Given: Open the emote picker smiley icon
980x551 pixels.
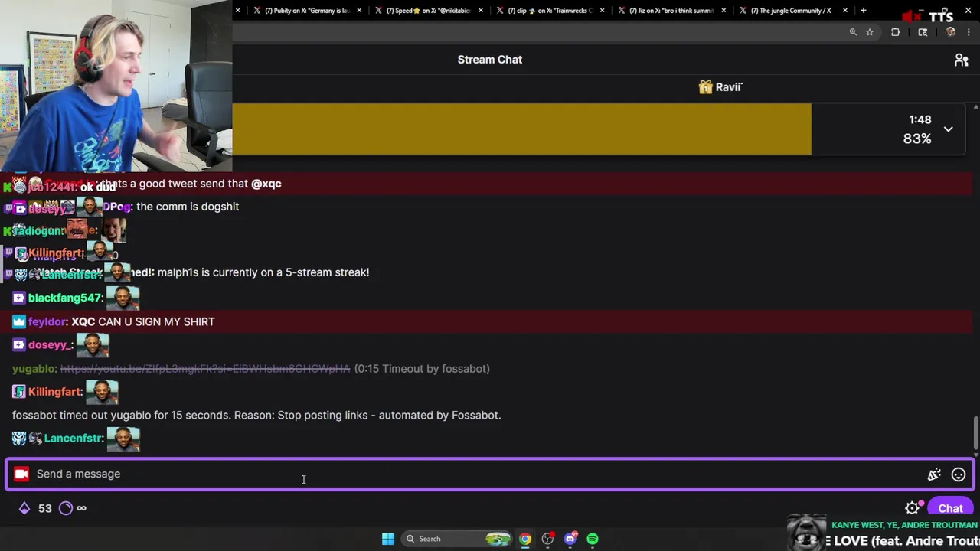Looking at the screenshot, I should pyautogui.click(x=958, y=474).
